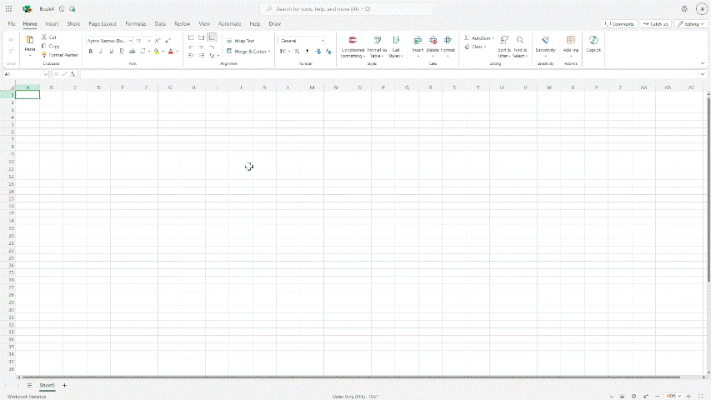Toggle percent style format

click(297, 51)
